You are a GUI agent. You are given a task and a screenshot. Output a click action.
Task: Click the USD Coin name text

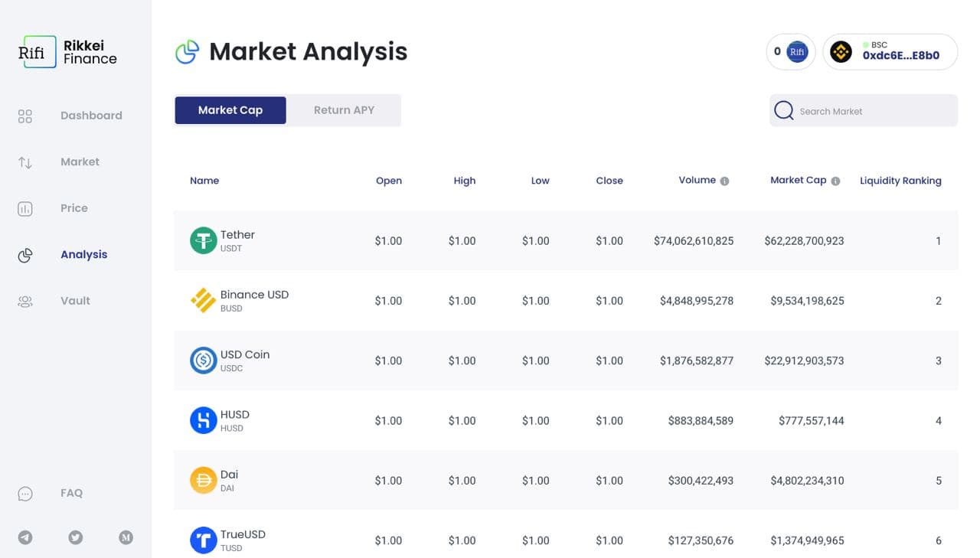245,354
